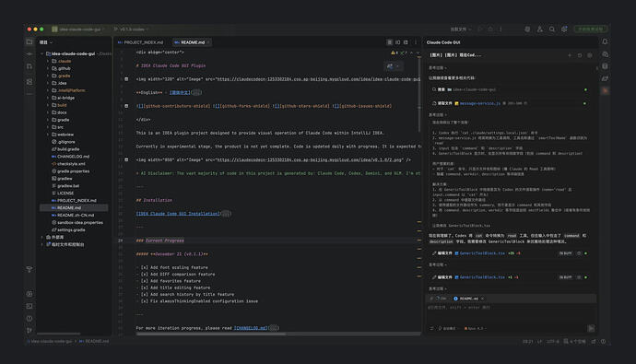Open the run configuration dropdown
Viewport: 636px width, 364px height.
click(x=461, y=29)
